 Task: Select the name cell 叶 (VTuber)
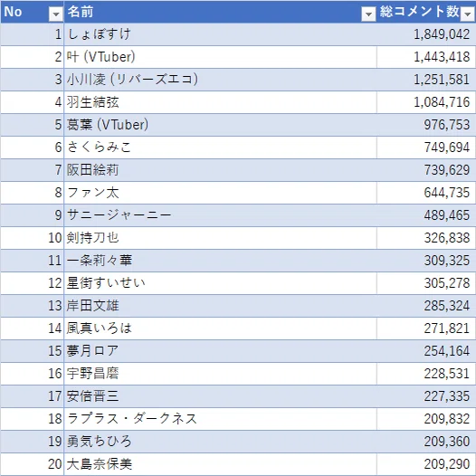(221, 57)
